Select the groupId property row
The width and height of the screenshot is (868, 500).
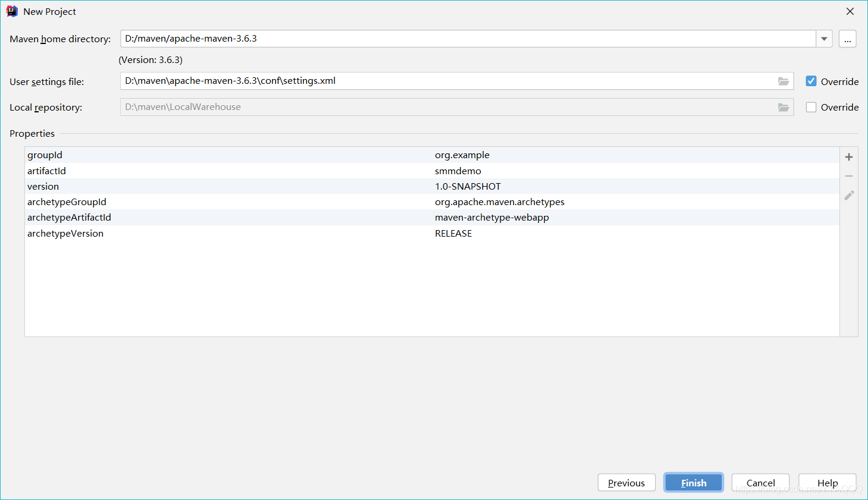(x=432, y=155)
